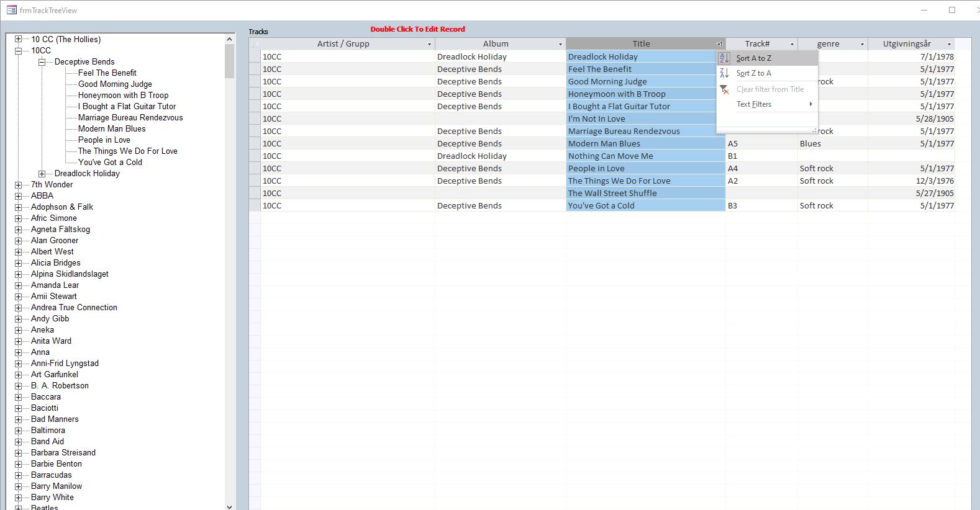Expand the Band Aid node
980x510 pixels.
click(x=18, y=442)
